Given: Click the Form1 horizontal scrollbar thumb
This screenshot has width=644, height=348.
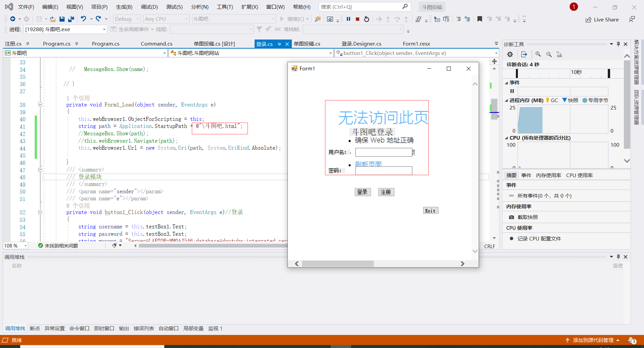Looking at the screenshot, I should (338, 264).
